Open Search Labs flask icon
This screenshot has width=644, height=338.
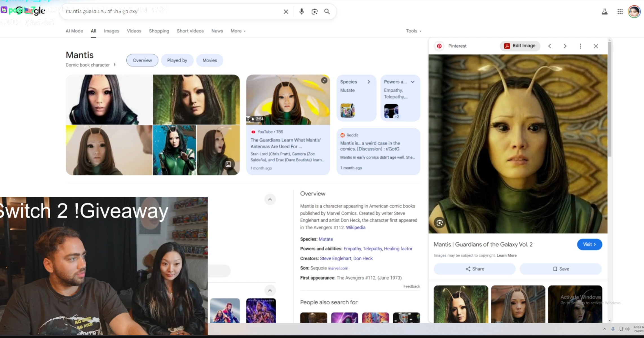605,12
